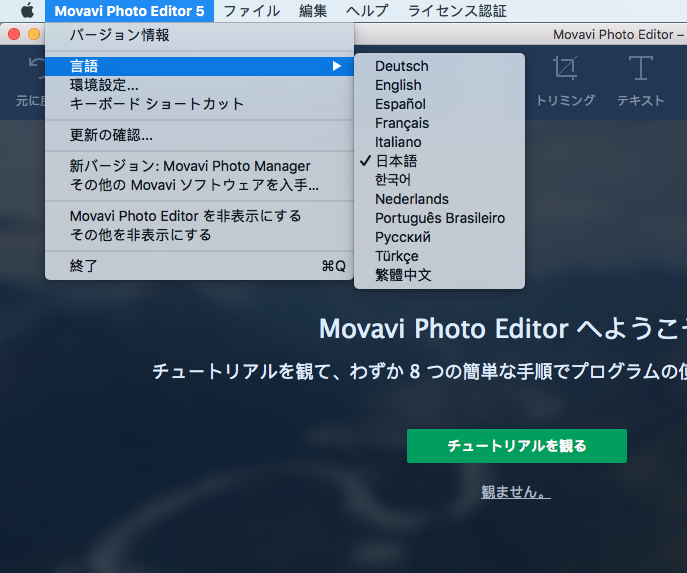Quit the app via 終了
687x573 pixels.
(199, 266)
